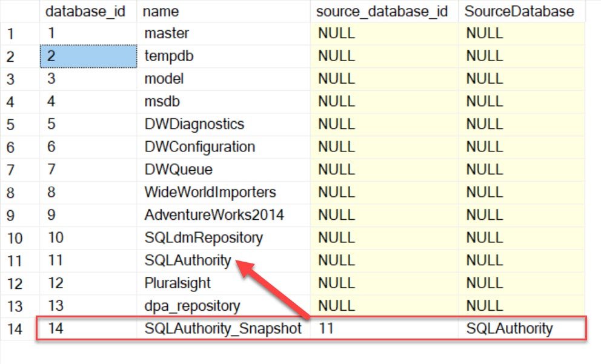Select the DWQueue name cell
The height and width of the screenshot is (364, 601).
click(x=224, y=170)
